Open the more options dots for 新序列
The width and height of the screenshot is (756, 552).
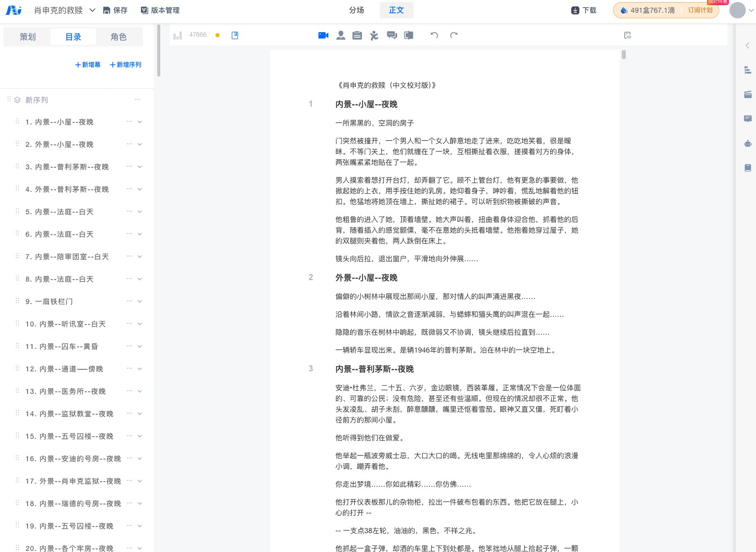tap(137, 99)
